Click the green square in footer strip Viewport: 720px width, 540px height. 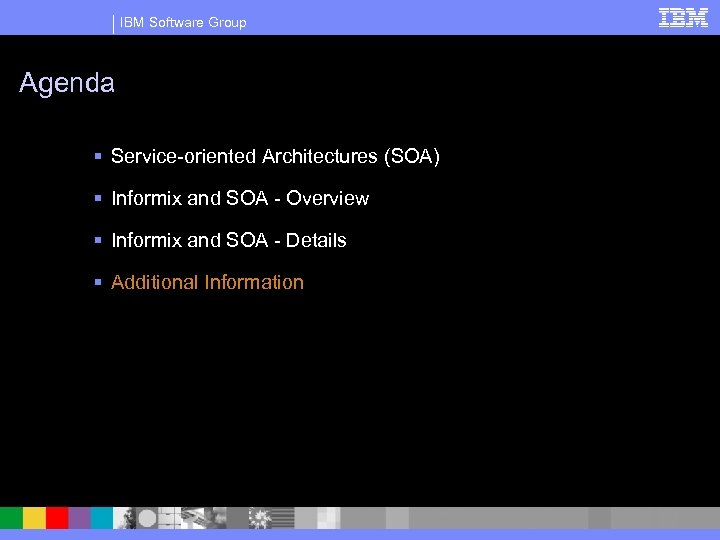pos(11,518)
